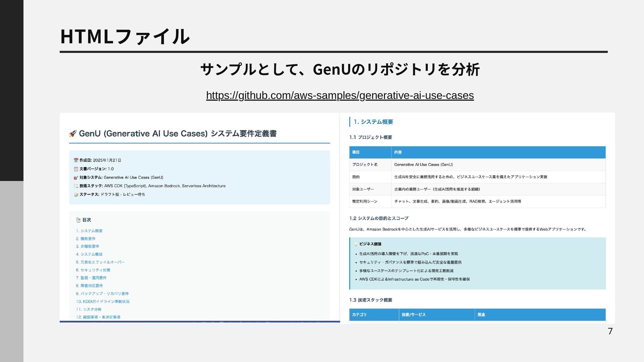
Task: Click the lightbulb icon beside ビジネス価値
Action: tap(356, 244)
